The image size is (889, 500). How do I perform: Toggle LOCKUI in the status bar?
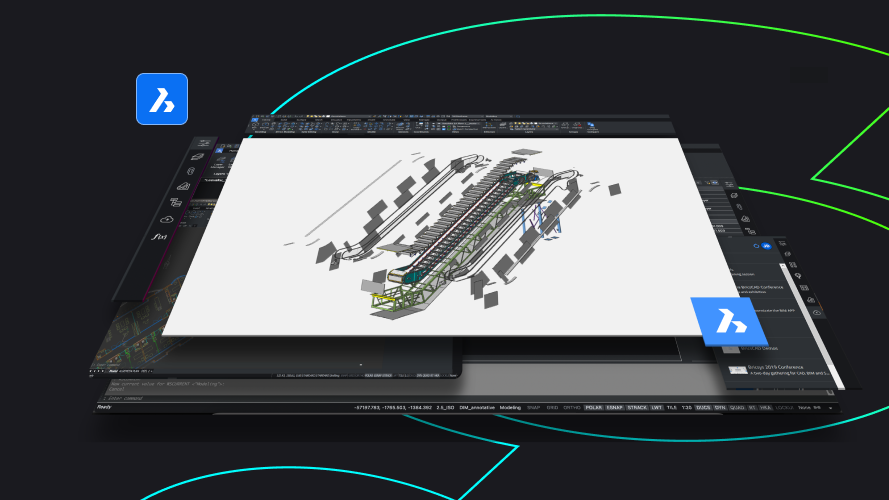point(785,408)
